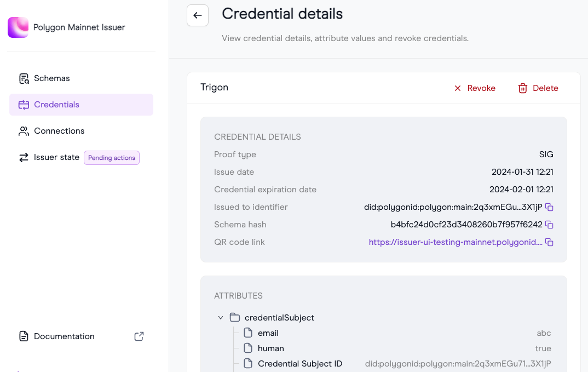Click the Credential expiration date label
This screenshot has height=372, width=588.
(265, 190)
